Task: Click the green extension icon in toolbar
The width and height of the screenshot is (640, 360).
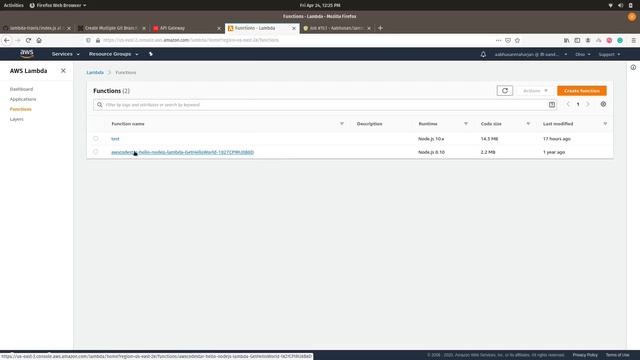Action: click(x=620, y=40)
